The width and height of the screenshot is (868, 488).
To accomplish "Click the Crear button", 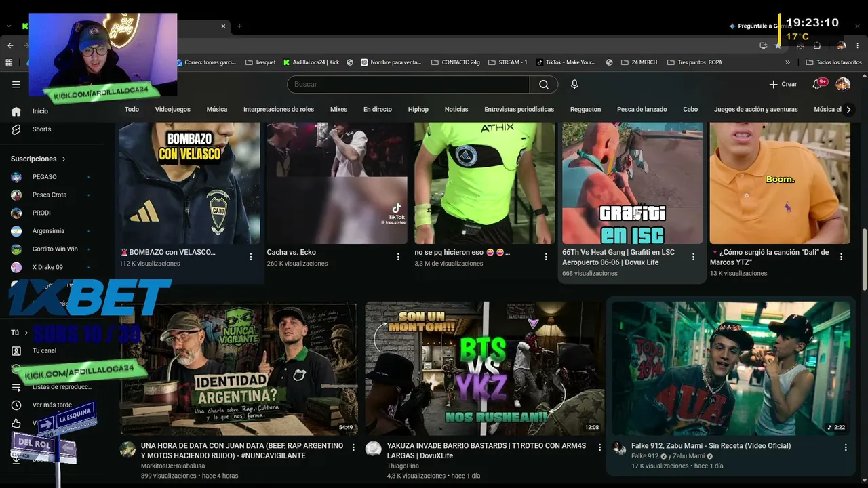I will 783,84.
